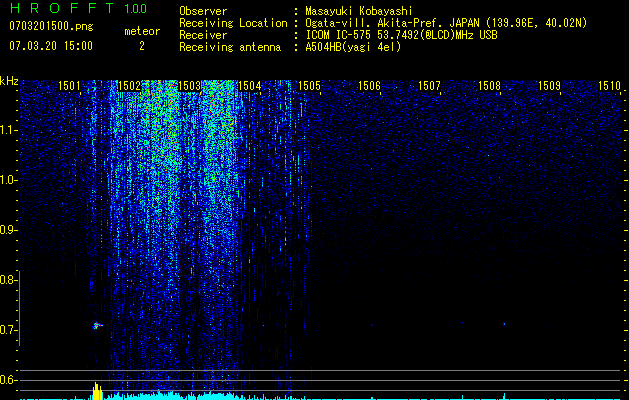
Task: Click the 1505 time marker
Action: [309, 85]
